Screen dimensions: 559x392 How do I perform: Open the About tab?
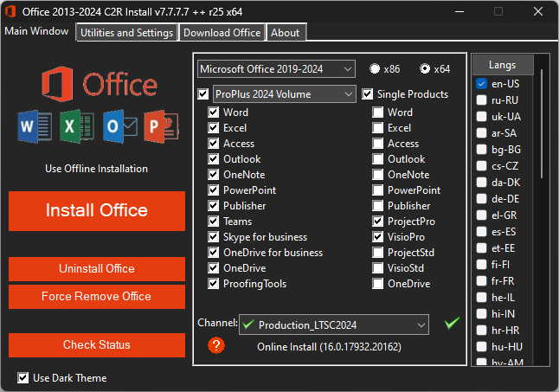click(x=286, y=33)
